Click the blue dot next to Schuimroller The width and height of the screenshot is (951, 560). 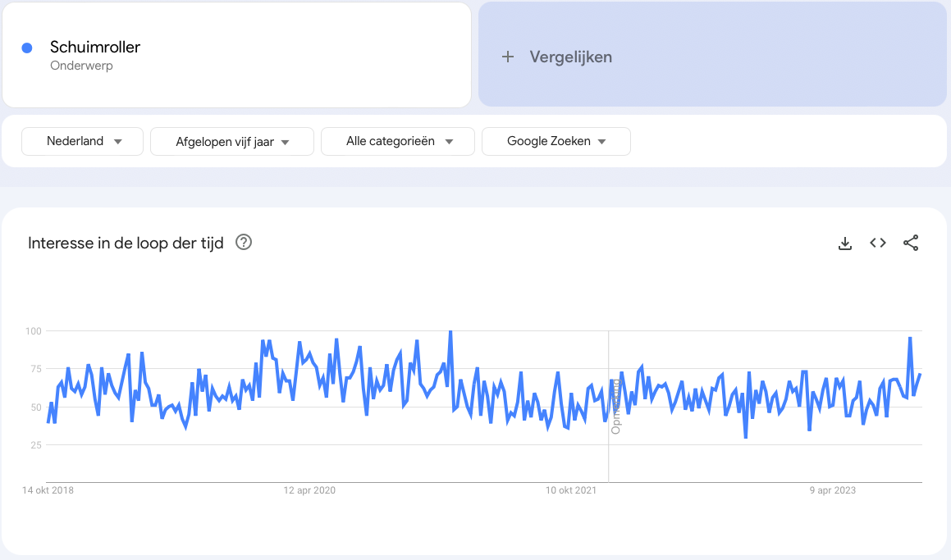[27, 48]
